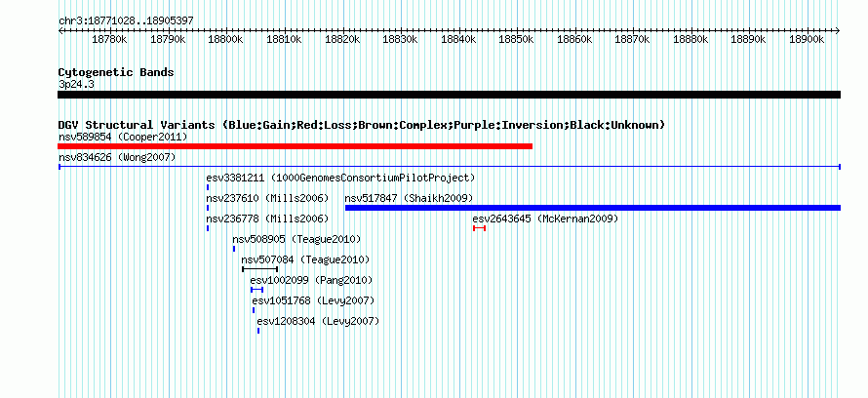Select the 3p24.3 band label
This screenshot has width=868, height=398.
[x=76, y=85]
